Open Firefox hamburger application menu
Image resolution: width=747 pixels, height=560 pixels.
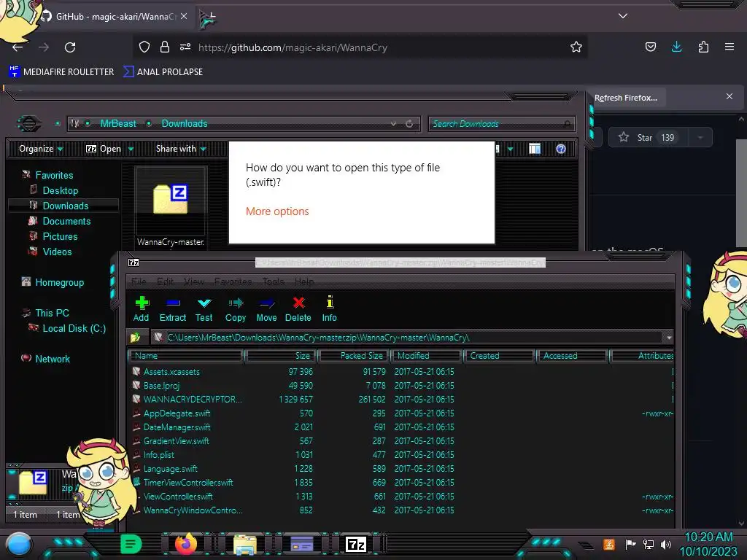729,47
